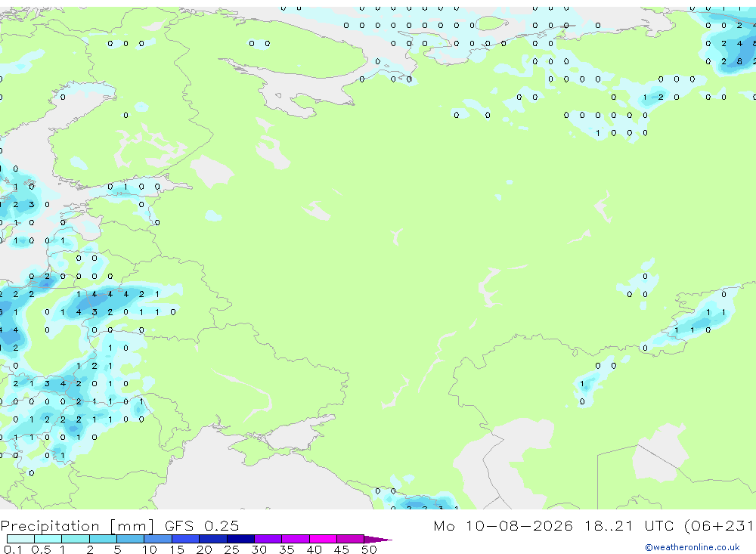The height and width of the screenshot is (554, 756).
Task: Select the 2–5 mm legend color swatch
Action: pyautogui.click(x=103, y=539)
